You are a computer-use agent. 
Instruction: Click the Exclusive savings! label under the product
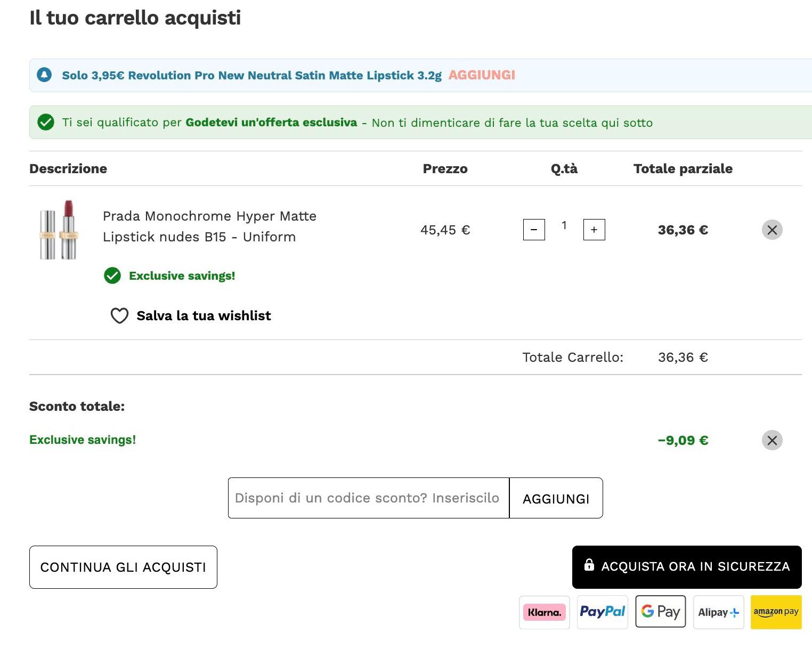click(x=182, y=275)
